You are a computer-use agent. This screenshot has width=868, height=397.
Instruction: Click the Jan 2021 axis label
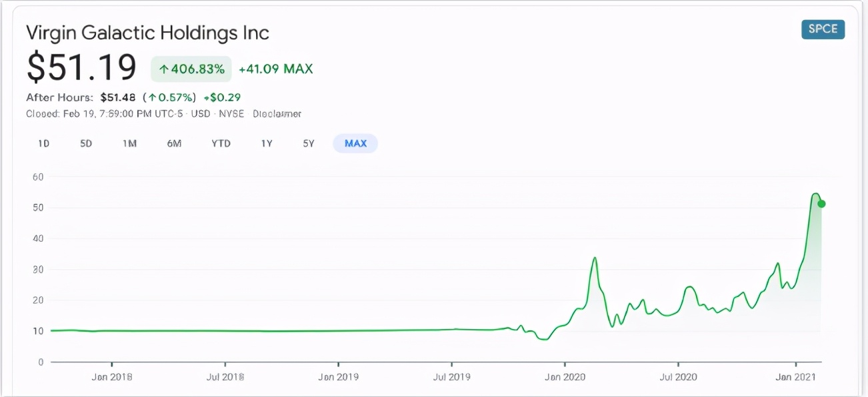pyautogui.click(x=796, y=377)
